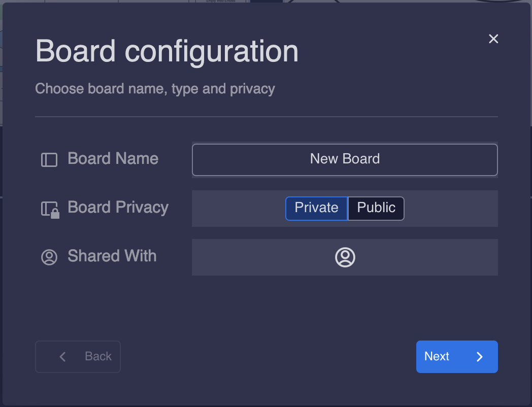Click the user icon left of Shared With label

click(49, 257)
